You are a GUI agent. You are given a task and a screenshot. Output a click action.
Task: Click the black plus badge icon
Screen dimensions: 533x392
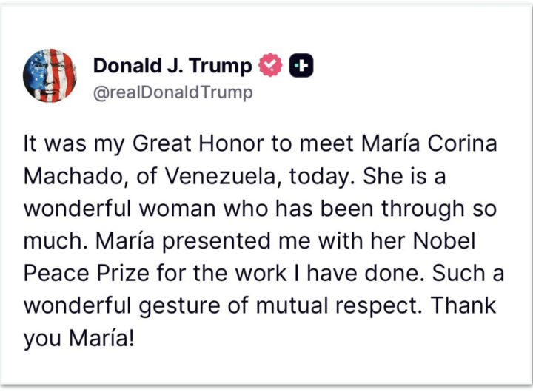[x=301, y=66]
